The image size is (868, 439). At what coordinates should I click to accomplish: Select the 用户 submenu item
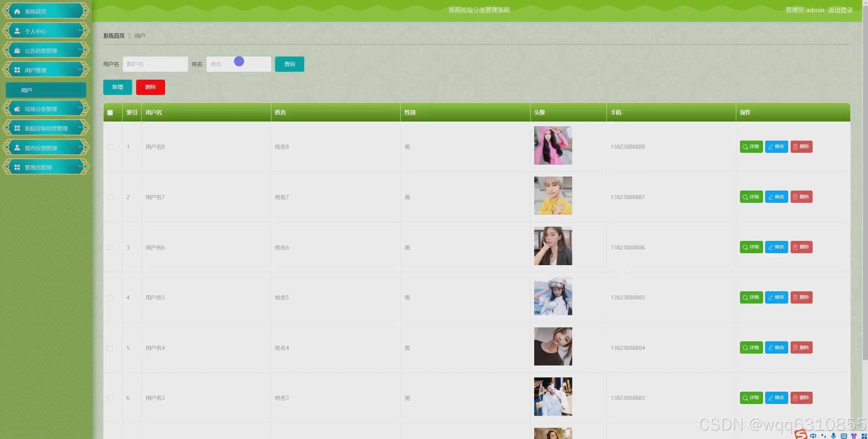46,90
